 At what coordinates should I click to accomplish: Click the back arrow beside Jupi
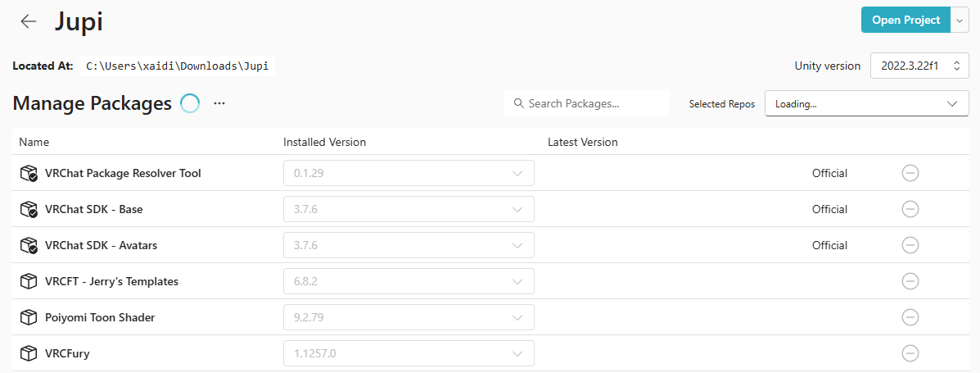tap(29, 21)
